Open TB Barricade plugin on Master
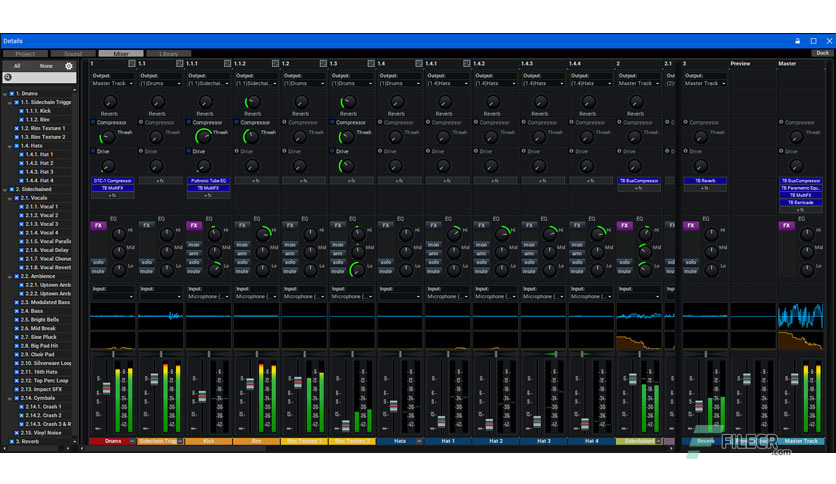Screen dimensions: 836x484 tap(801, 203)
